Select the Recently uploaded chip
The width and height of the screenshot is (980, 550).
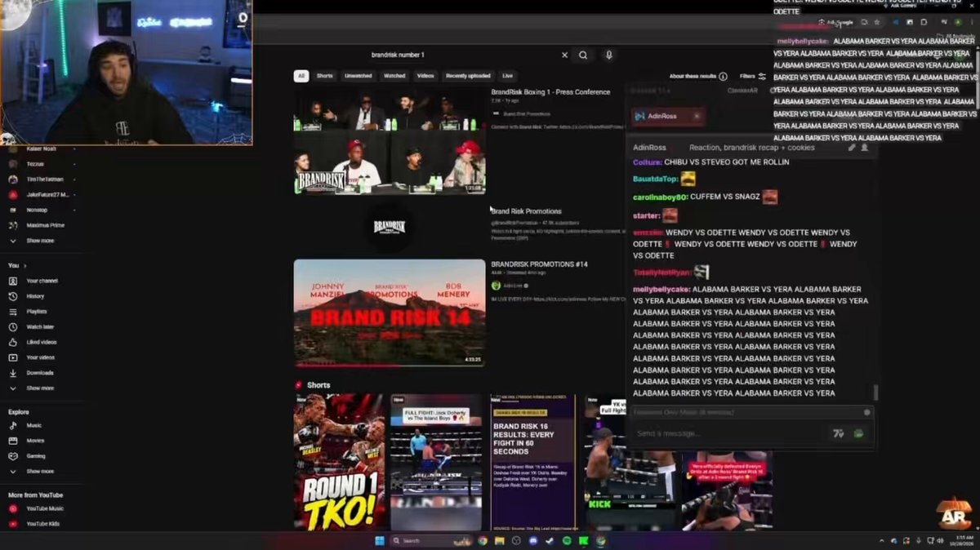[x=468, y=76]
